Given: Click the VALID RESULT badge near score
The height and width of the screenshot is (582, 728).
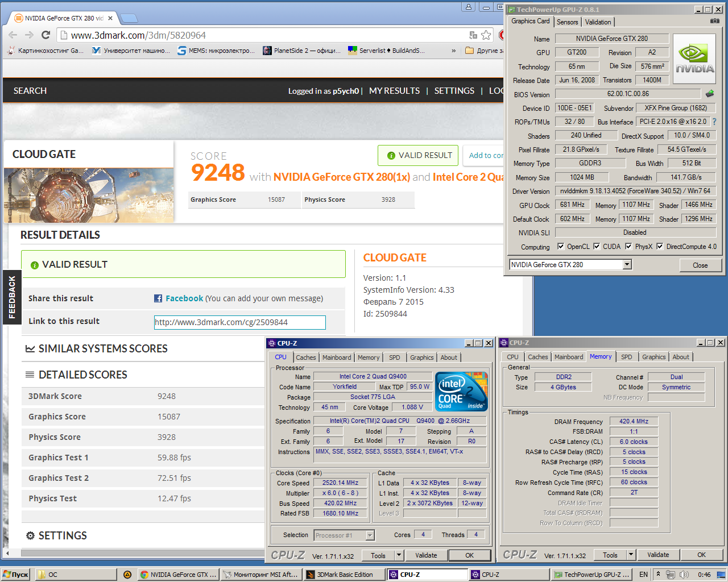Looking at the screenshot, I should click(419, 155).
